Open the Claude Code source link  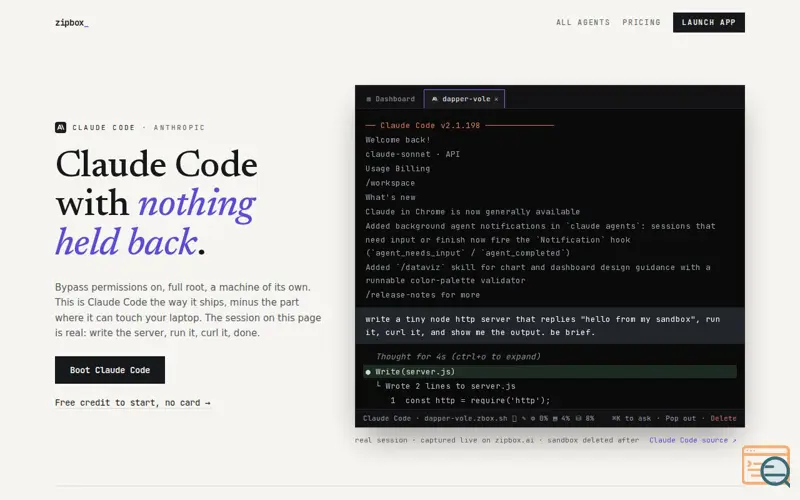tap(692, 440)
